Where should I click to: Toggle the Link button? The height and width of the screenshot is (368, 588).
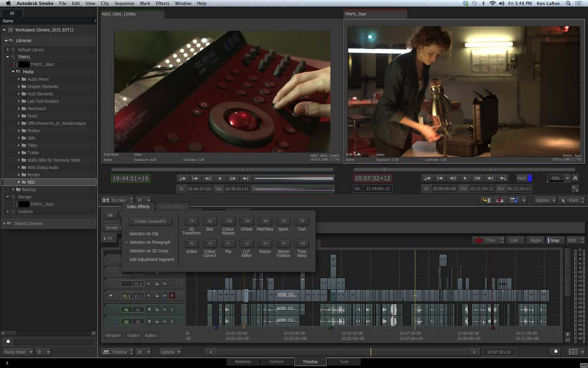click(x=514, y=240)
